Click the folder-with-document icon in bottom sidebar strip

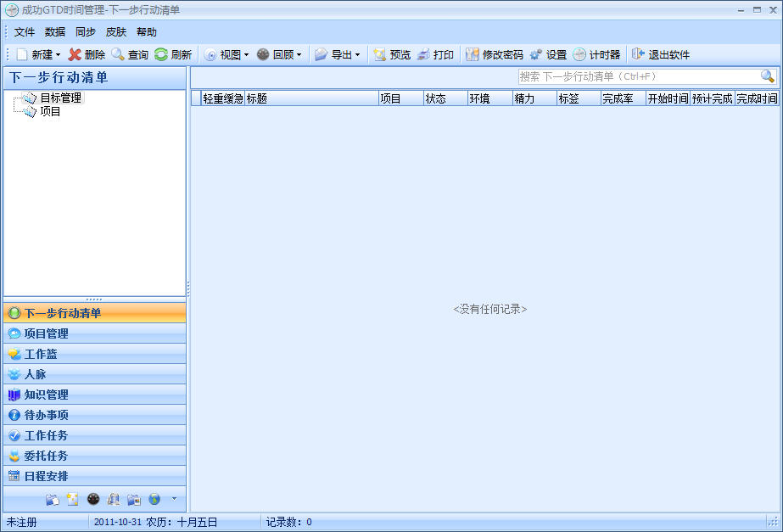53,499
